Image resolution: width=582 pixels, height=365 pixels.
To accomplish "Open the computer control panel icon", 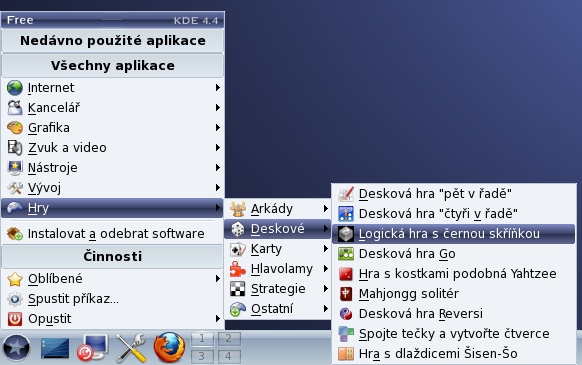I will pos(93,348).
